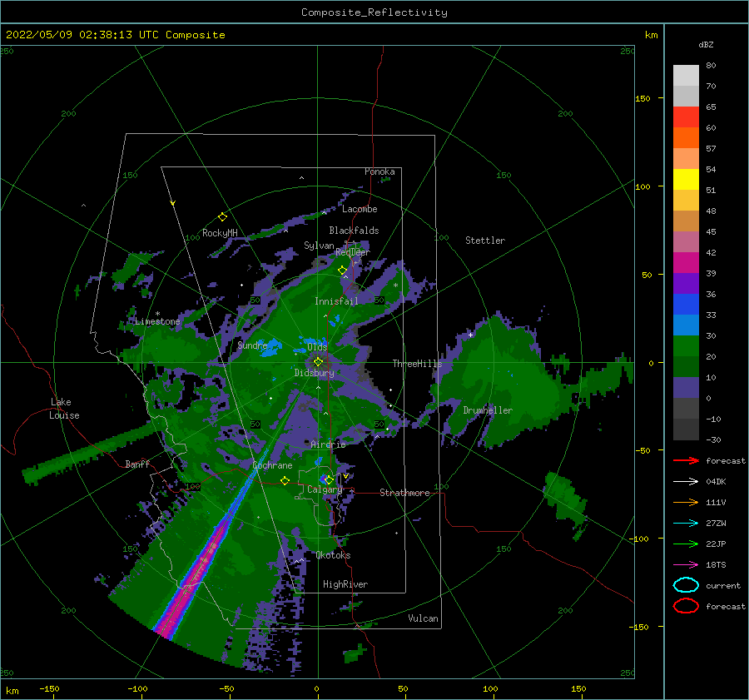This screenshot has width=749, height=700.
Task: Select the purple 39-36 dBZ swatch
Action: [x=686, y=283]
